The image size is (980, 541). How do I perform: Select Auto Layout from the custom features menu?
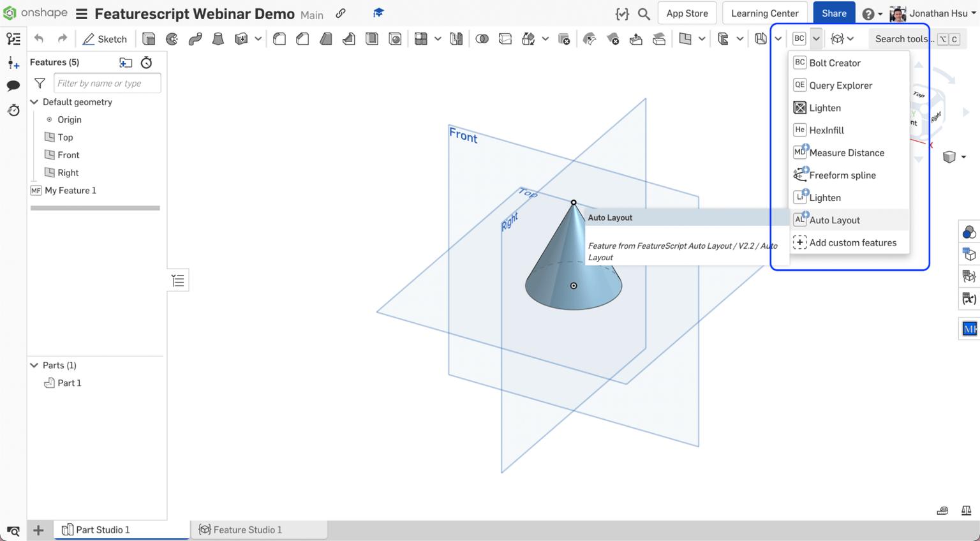point(833,219)
